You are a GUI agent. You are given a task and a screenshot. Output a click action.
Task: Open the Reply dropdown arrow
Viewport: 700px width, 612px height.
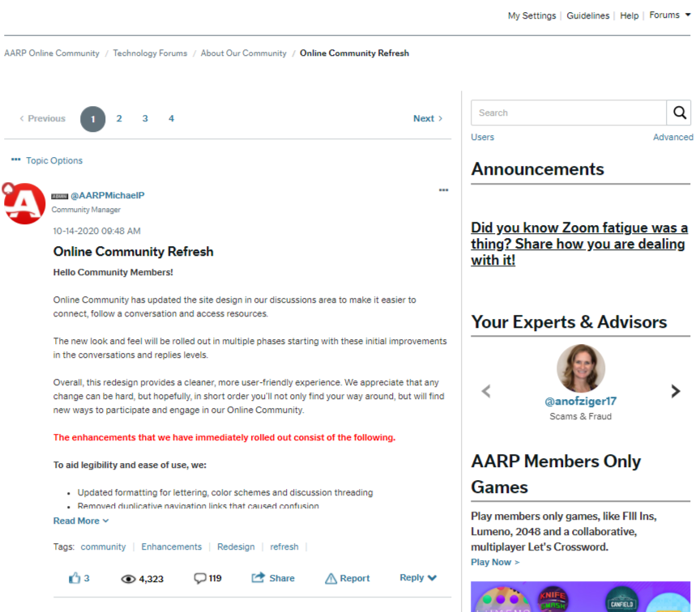click(x=432, y=578)
